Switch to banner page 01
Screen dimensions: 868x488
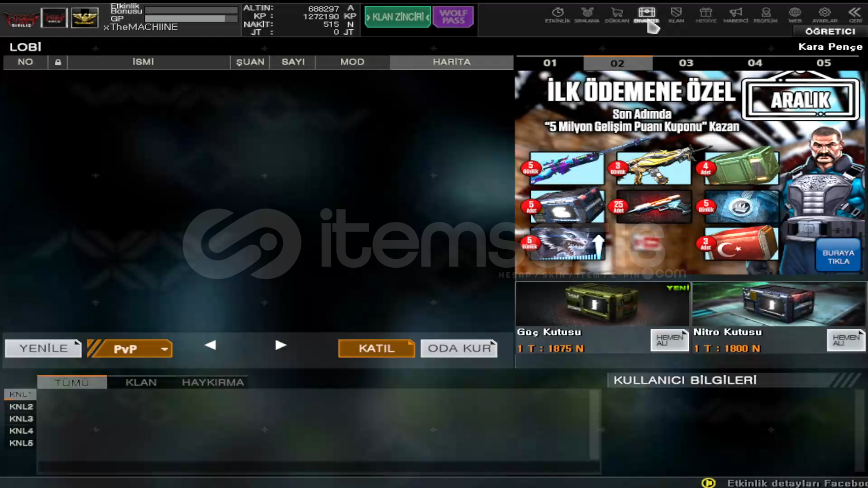point(550,63)
